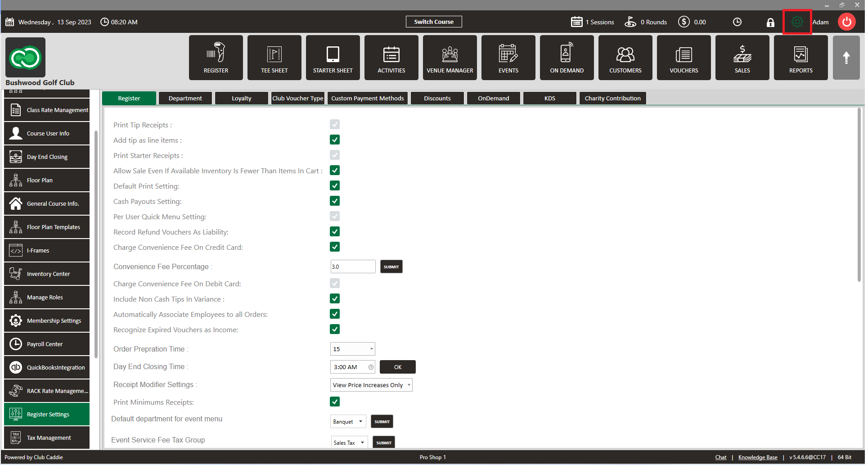Open the Knowledge Base link

pos(758,457)
